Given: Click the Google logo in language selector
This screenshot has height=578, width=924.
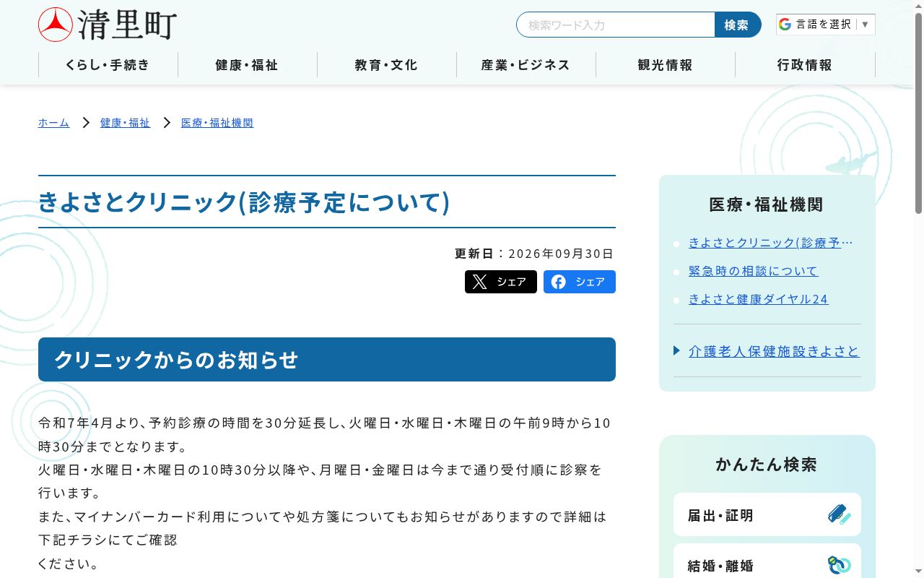Looking at the screenshot, I should 785,25.
